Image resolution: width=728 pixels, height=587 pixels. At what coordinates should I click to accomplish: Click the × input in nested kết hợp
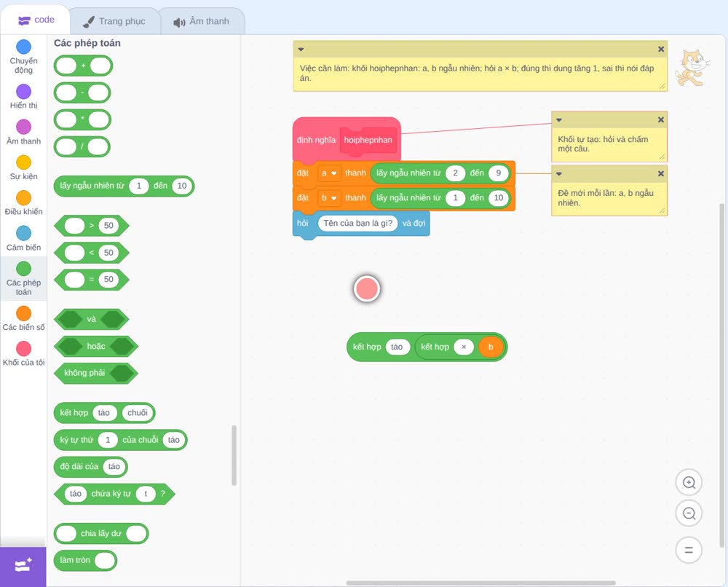(x=463, y=347)
